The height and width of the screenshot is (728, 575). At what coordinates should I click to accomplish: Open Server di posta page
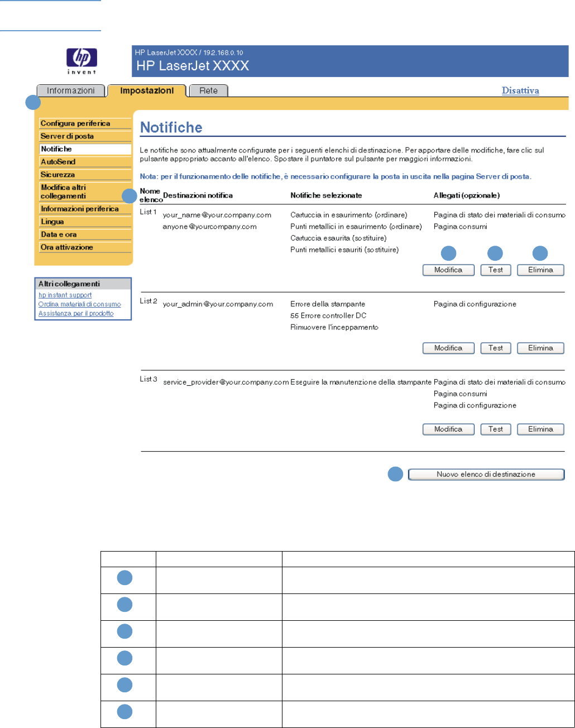(85, 136)
